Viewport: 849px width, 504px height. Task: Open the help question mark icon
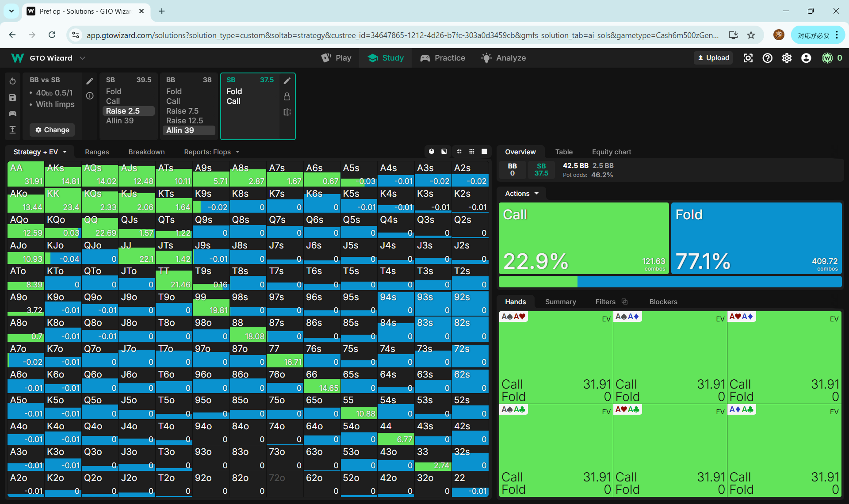(767, 58)
